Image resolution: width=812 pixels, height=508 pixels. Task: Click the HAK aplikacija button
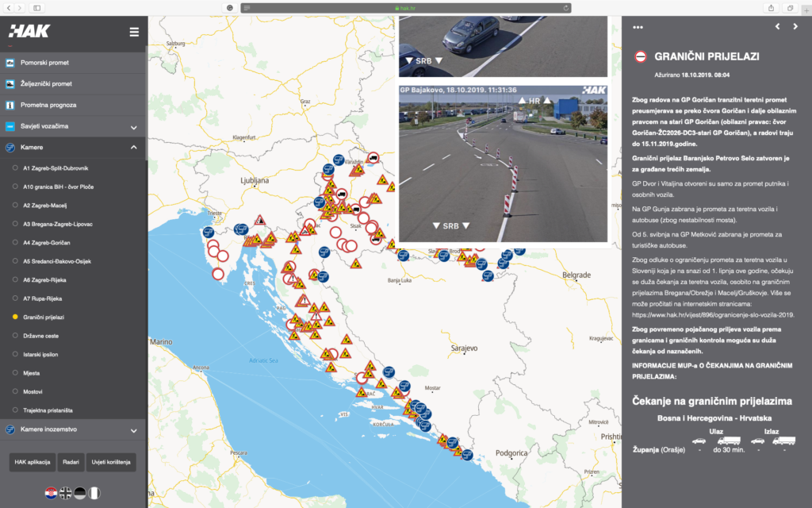(x=32, y=462)
